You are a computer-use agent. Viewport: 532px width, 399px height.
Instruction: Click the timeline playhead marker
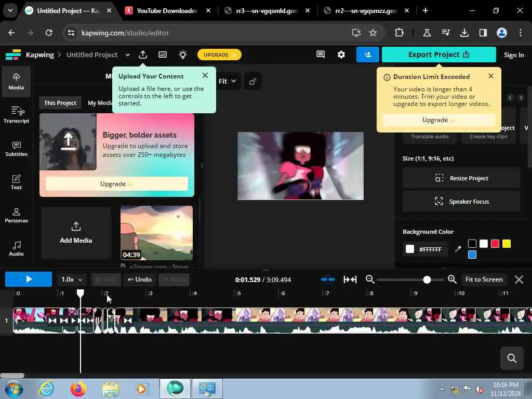[80, 294]
